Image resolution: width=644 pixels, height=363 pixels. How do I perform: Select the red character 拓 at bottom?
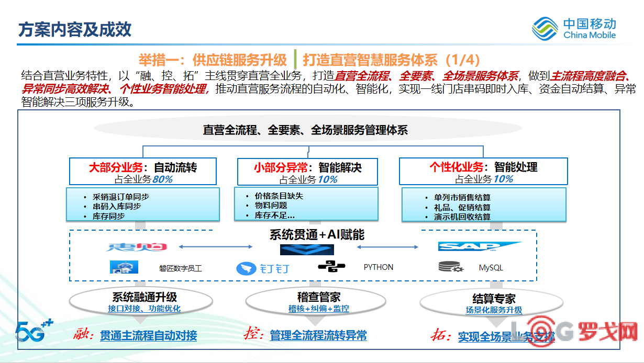(x=439, y=335)
